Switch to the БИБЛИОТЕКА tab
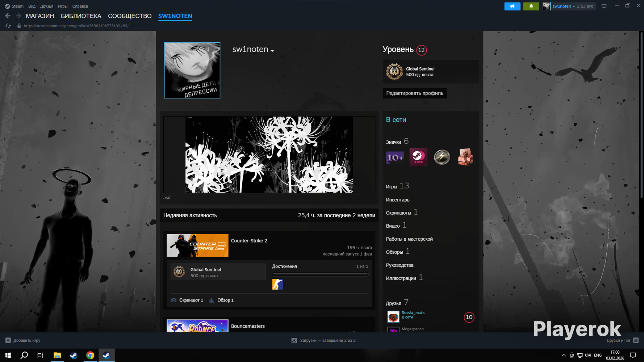644x362 pixels. click(x=81, y=16)
